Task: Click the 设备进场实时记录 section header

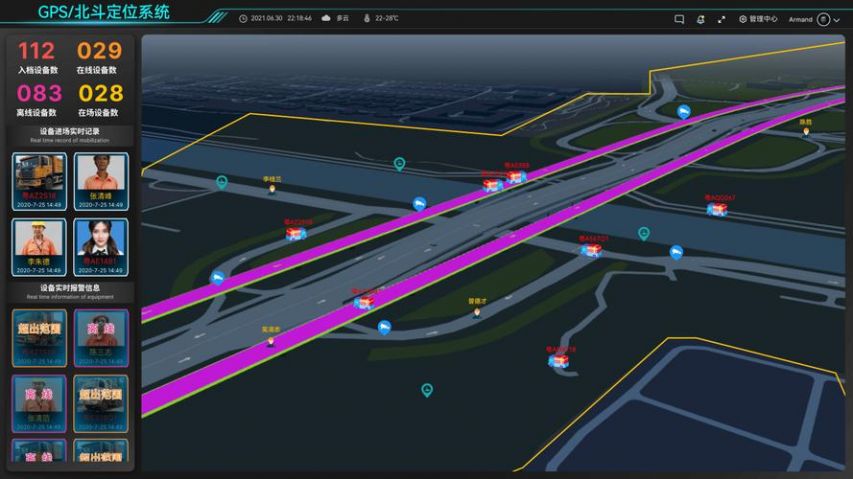Action: 70,134
